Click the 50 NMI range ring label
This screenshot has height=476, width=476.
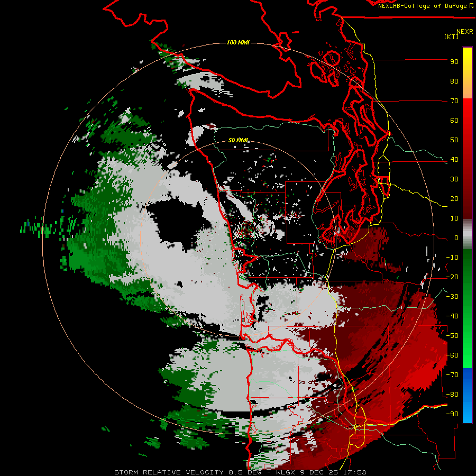coord(239,140)
